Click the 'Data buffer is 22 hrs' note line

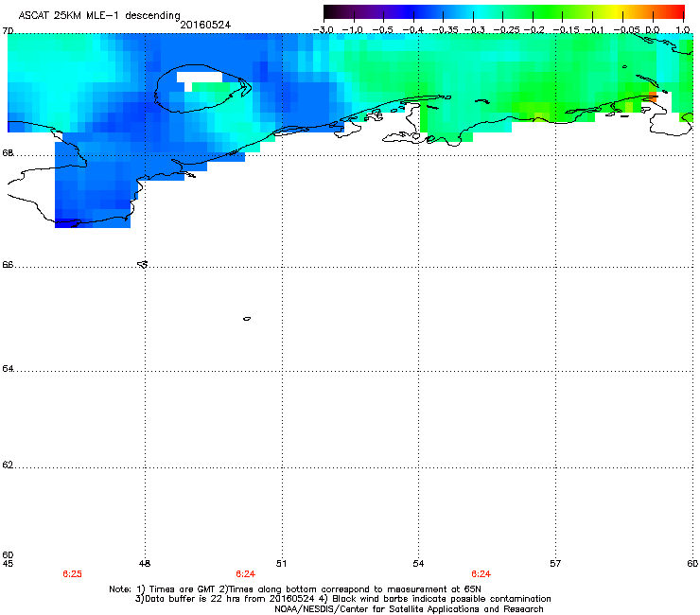pos(342,599)
